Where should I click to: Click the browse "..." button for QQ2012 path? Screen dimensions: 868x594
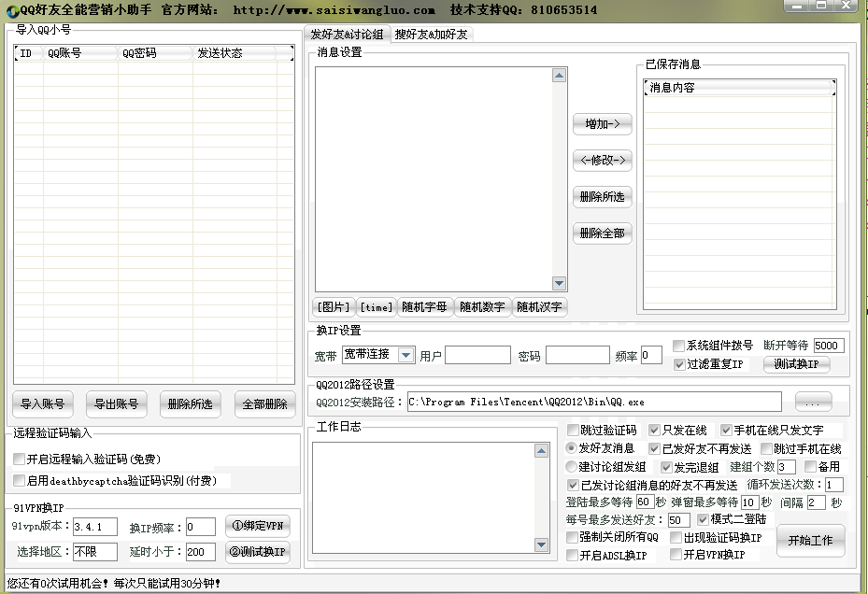point(813,402)
